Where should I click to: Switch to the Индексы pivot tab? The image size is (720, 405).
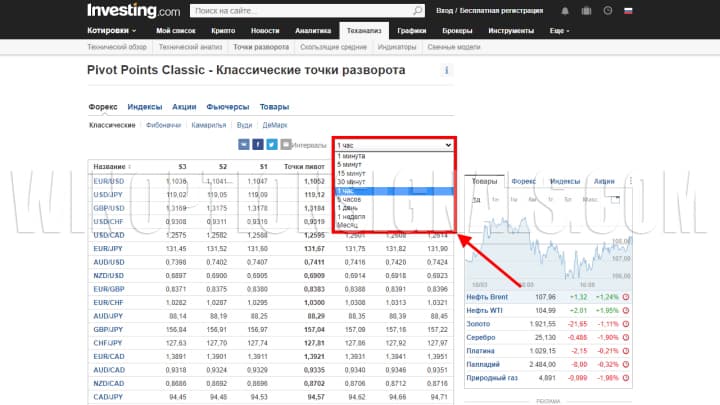[145, 107]
